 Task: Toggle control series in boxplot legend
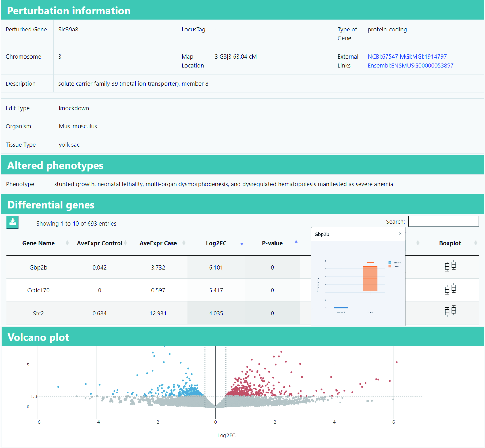[x=395, y=263]
